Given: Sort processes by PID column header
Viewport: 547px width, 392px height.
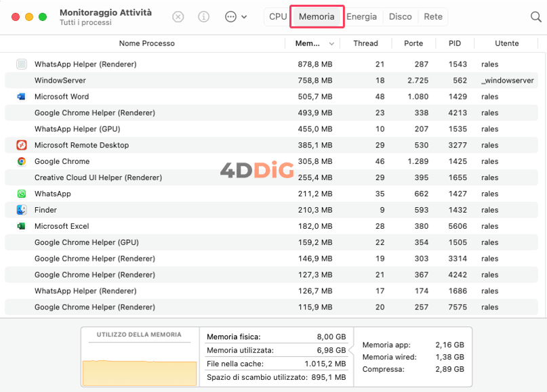Looking at the screenshot, I should [454, 43].
